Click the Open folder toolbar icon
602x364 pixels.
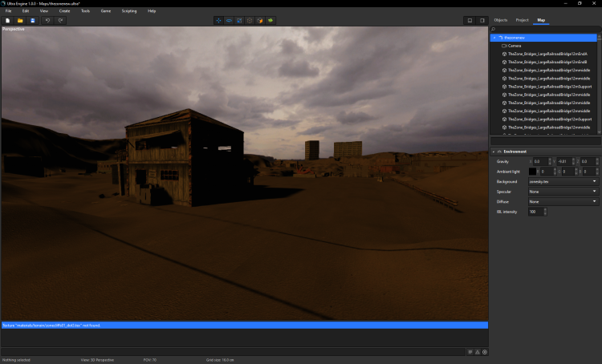pyautogui.click(x=20, y=20)
